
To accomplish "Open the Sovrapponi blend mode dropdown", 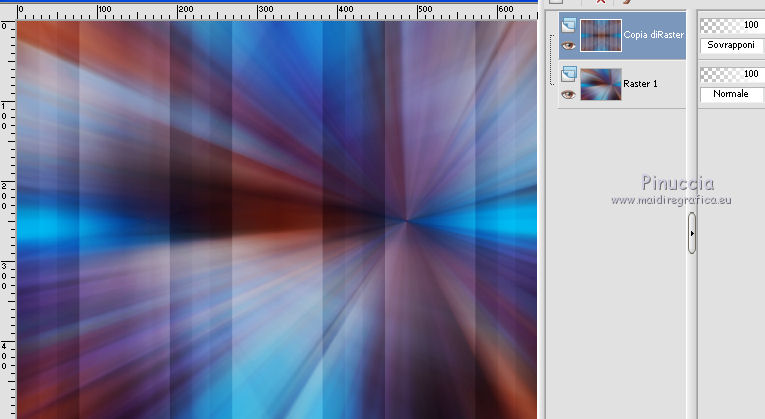I will point(732,45).
